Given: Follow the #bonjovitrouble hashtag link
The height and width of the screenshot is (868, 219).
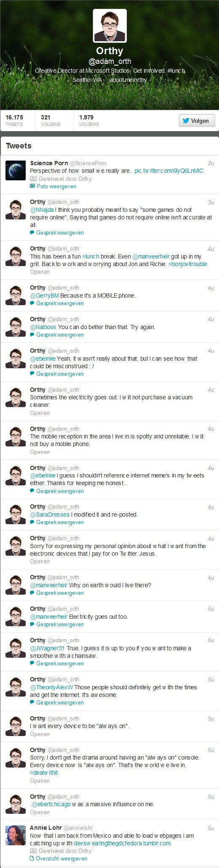Looking at the screenshot, I should pos(187,264).
